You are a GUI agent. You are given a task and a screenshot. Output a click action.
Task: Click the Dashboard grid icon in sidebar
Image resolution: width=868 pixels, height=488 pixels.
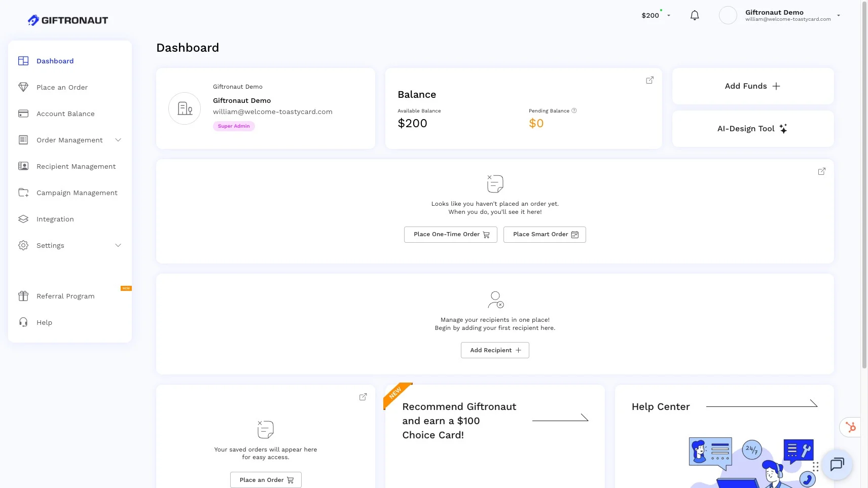[x=23, y=61]
